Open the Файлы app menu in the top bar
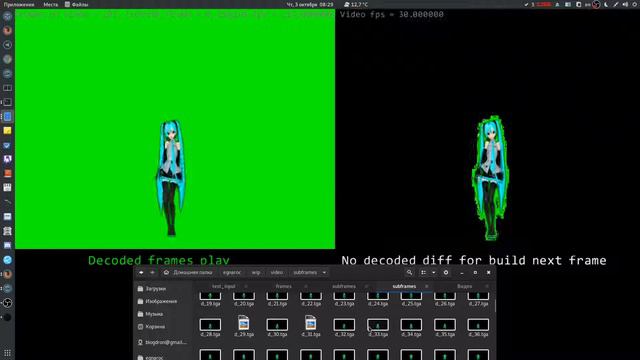The width and height of the screenshot is (640, 360). point(77,4)
